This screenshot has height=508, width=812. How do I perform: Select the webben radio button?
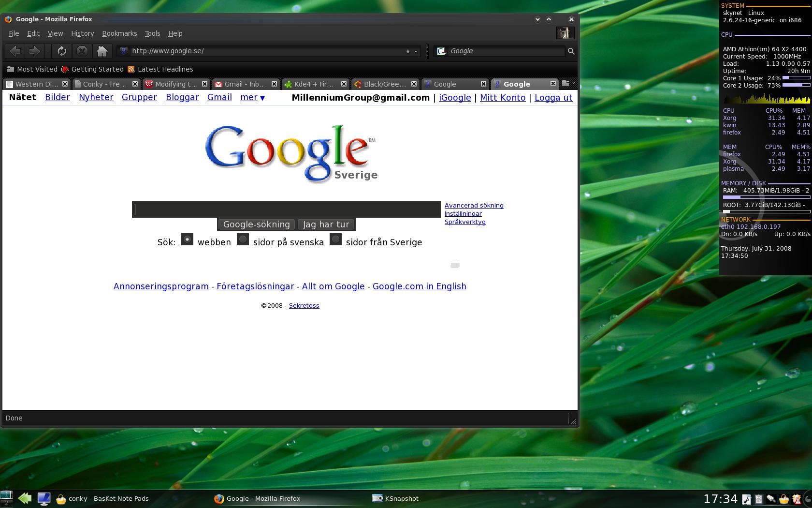click(x=187, y=239)
